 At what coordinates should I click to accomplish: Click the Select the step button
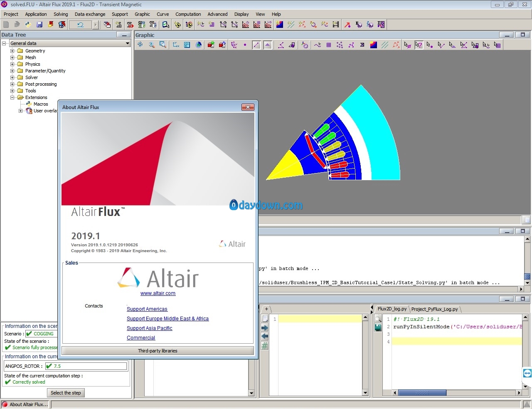tap(66, 393)
